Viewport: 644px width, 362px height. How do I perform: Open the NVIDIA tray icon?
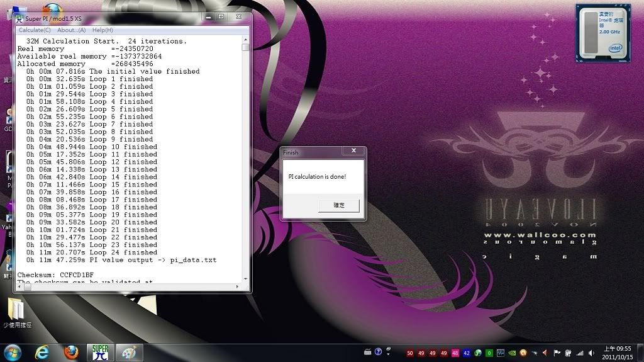(512, 353)
